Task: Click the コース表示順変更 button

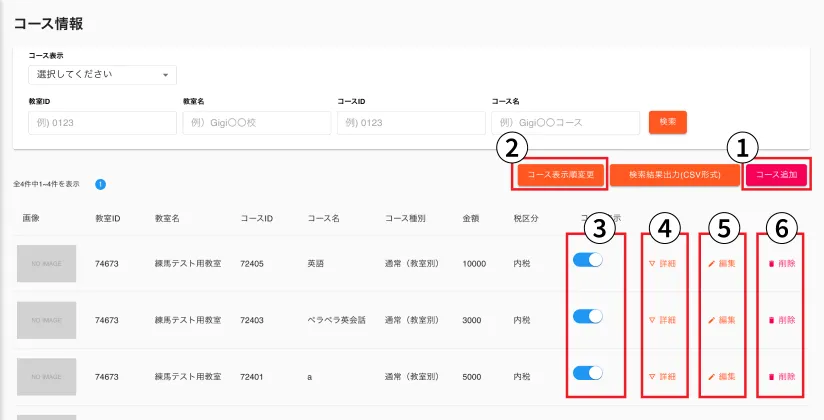Action: pyautogui.click(x=561, y=175)
